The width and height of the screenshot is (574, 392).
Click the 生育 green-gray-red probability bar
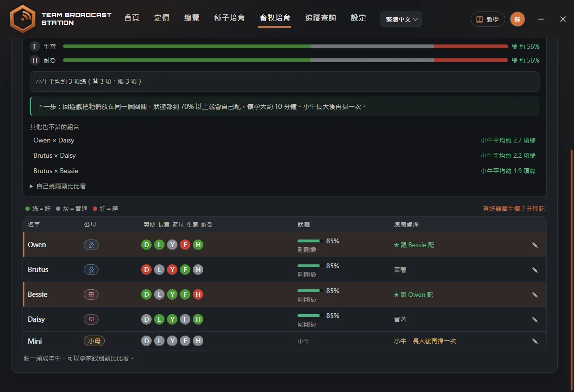286,46
